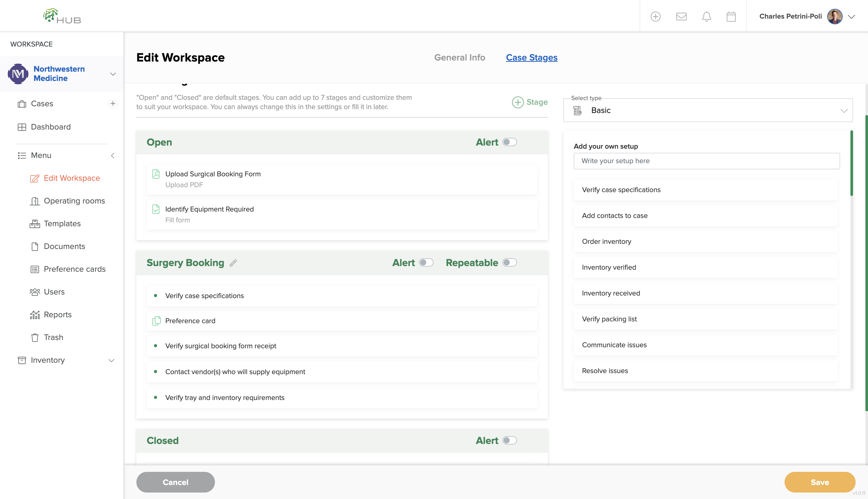This screenshot has height=499, width=868.
Task: Click the Identify Equipment Required form icon
Action: tap(156, 209)
